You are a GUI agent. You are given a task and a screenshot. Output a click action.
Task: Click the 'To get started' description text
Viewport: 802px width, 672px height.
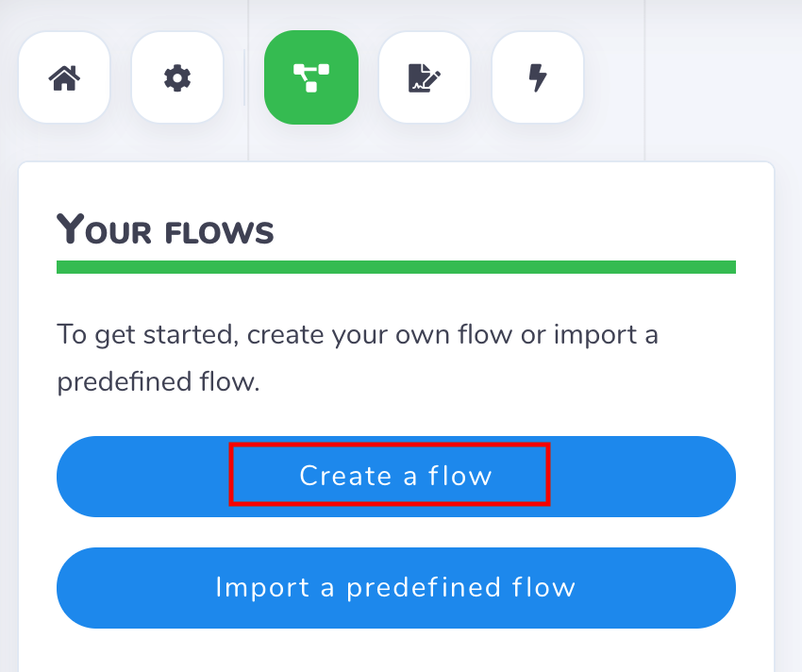(x=357, y=335)
